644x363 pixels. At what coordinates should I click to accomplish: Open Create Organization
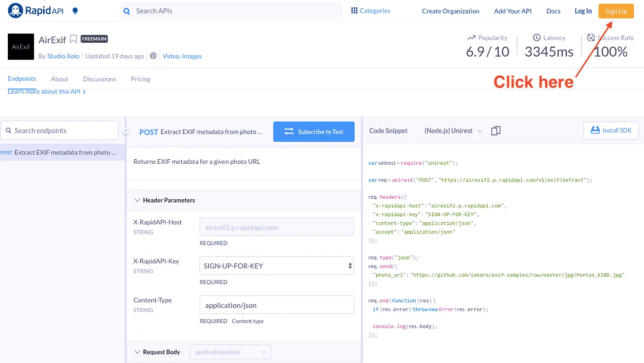point(451,11)
